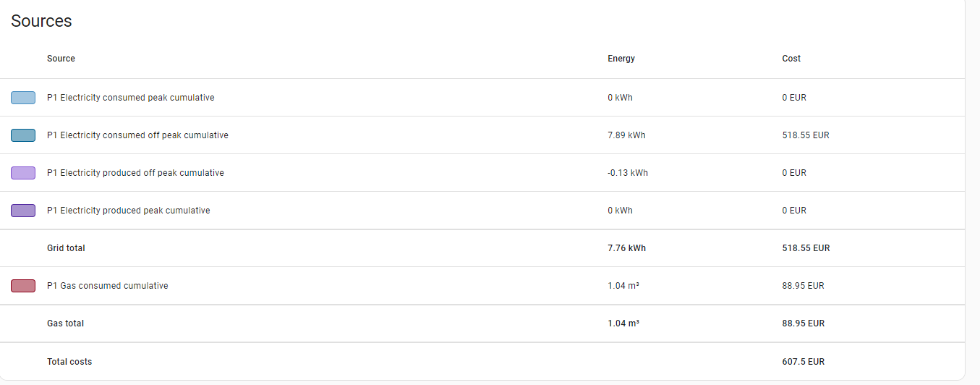The width and height of the screenshot is (980, 385).
Task: Click the 607.5 EUR total cost value
Action: pyautogui.click(x=803, y=362)
